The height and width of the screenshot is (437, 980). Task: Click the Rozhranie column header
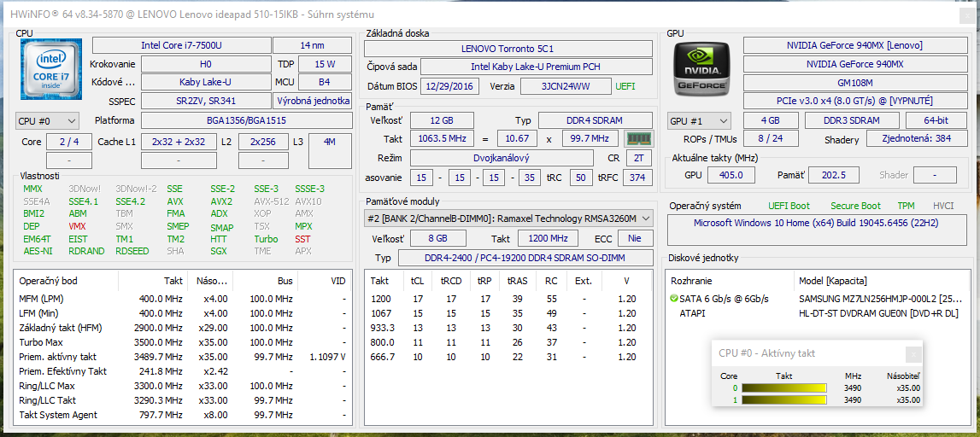[729, 281]
